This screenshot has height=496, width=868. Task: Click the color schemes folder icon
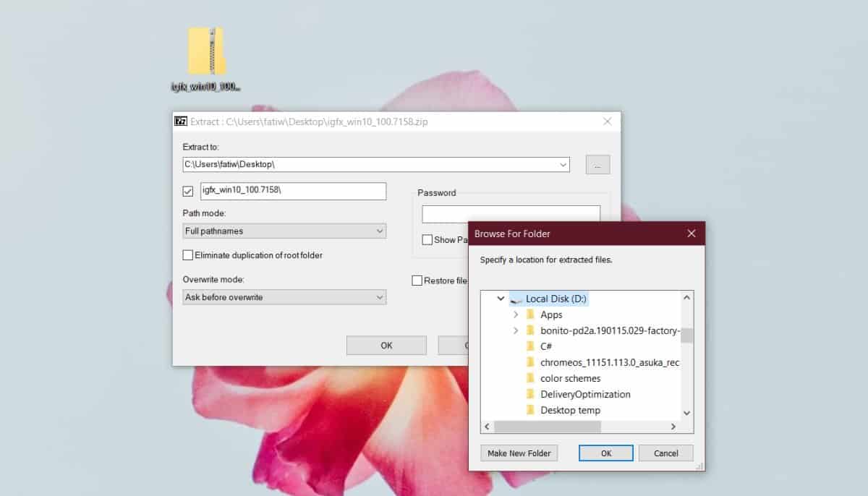pyautogui.click(x=530, y=378)
